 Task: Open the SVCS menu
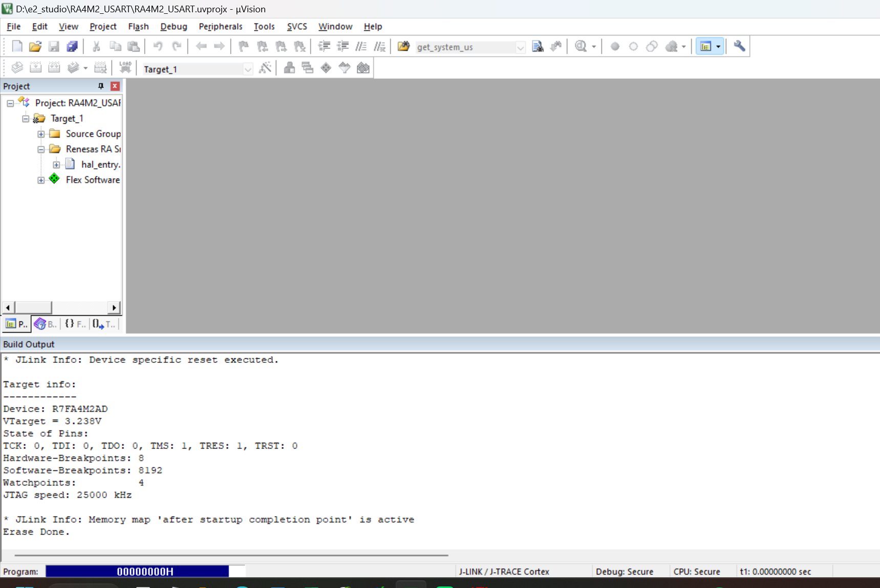297,27
